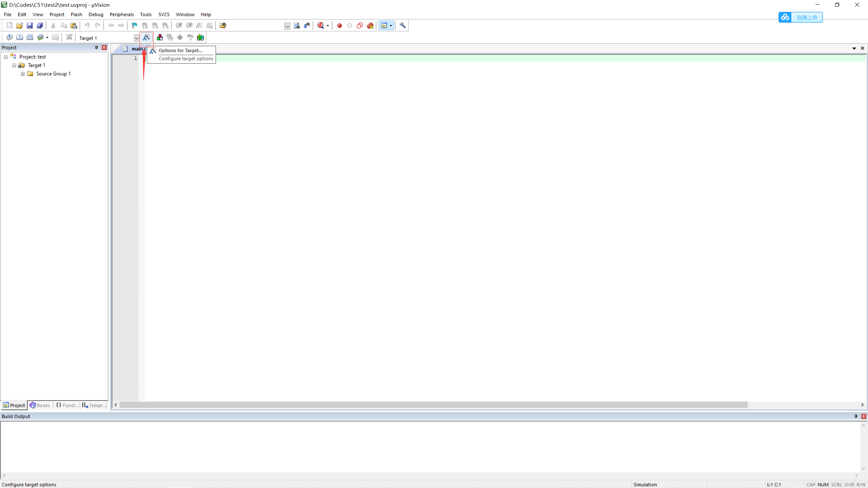Expand the Source Group 1 node

[23, 74]
